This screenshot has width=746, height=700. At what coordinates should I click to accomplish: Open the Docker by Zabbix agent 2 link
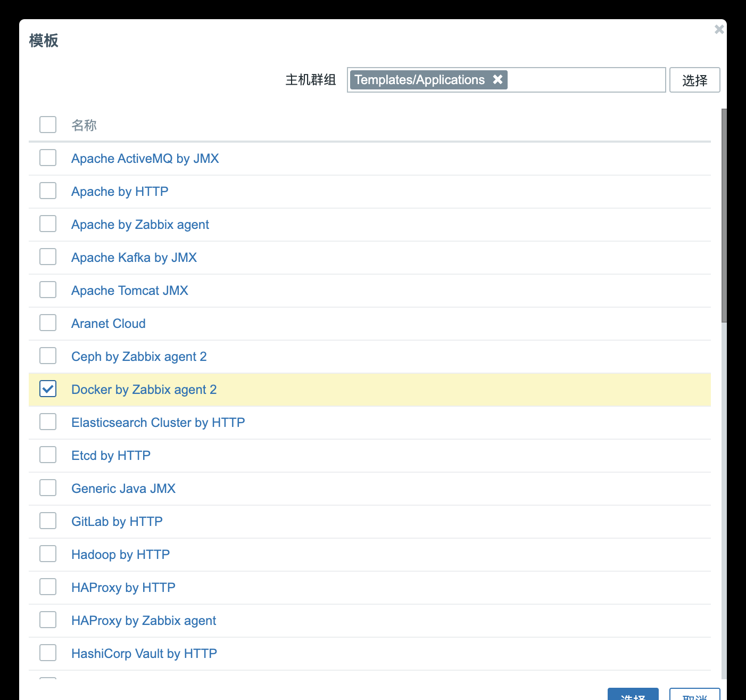pos(144,390)
